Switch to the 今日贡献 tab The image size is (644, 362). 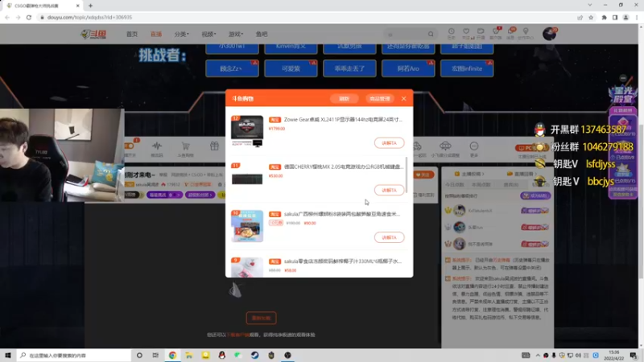pyautogui.click(x=455, y=185)
